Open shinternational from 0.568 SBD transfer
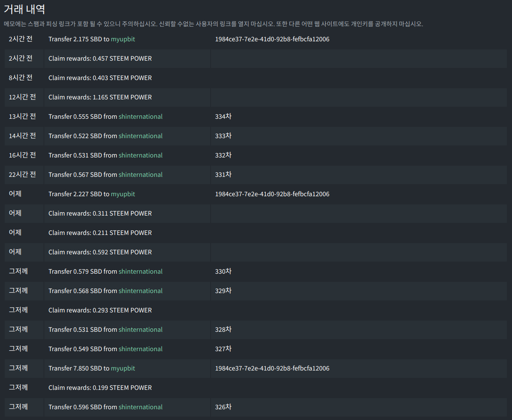 pos(140,291)
